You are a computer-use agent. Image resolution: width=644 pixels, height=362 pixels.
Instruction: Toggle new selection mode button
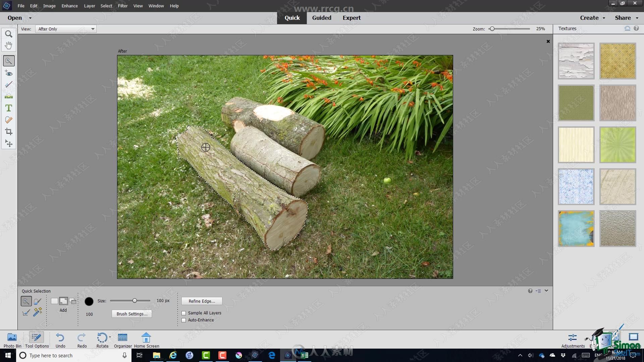(x=54, y=301)
